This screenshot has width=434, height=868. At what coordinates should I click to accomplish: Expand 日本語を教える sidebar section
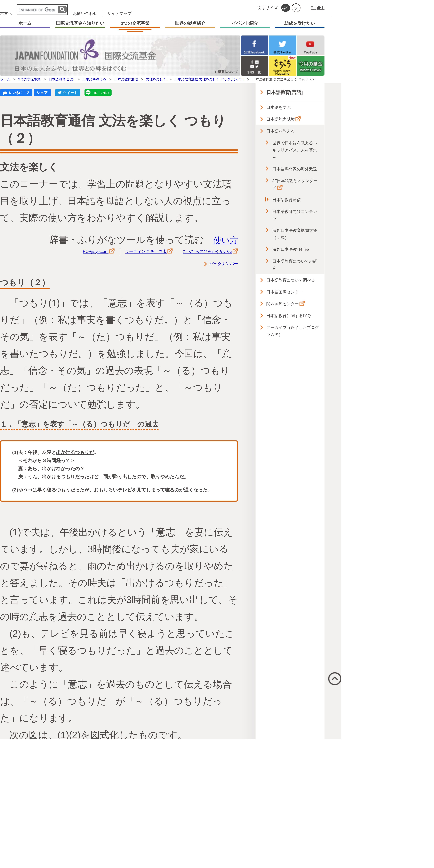coord(280,131)
